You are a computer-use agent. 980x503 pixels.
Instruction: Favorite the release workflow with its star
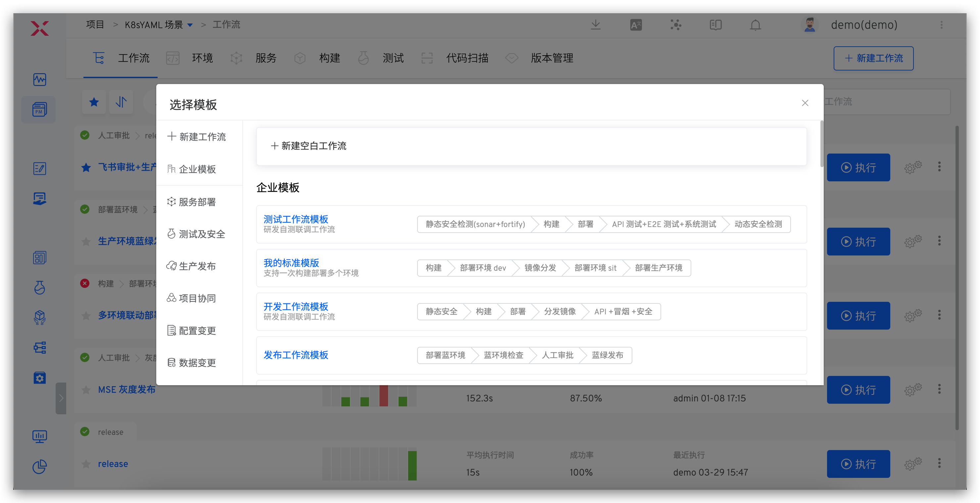(86, 464)
